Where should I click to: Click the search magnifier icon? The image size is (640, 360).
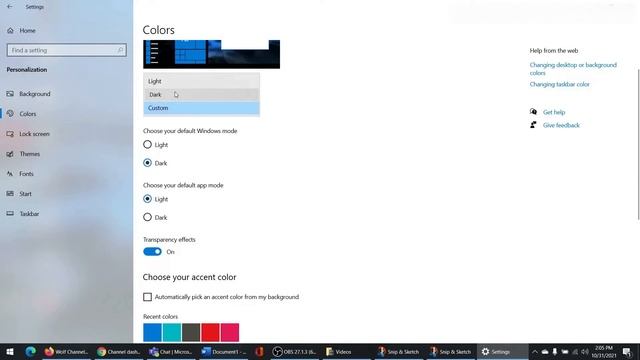click(x=120, y=50)
